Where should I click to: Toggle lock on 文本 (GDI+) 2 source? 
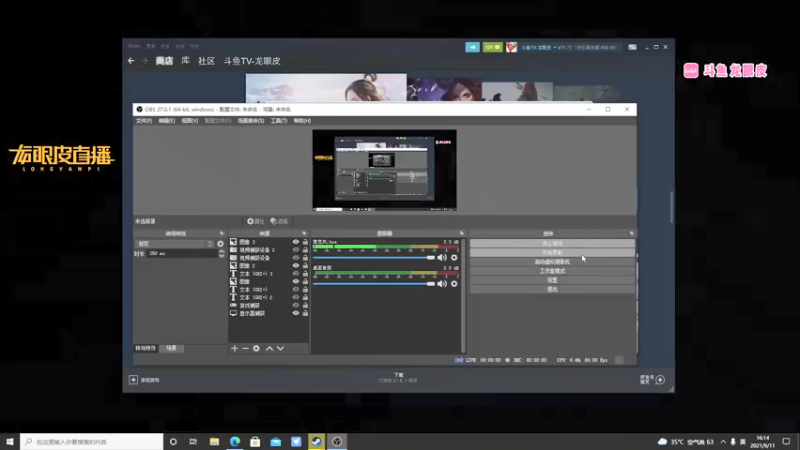[x=305, y=297]
